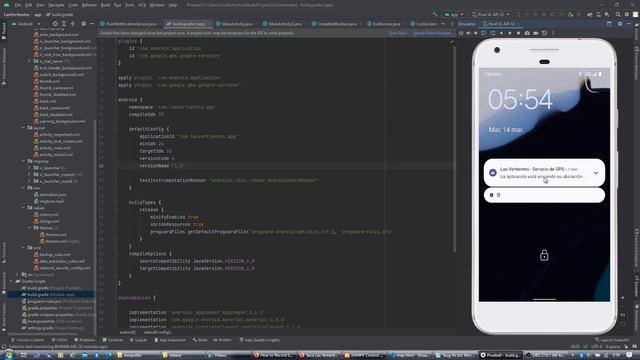Switch to CloseNotification.java tab
The width and height of the screenshot is (640, 360).
(x=337, y=24)
